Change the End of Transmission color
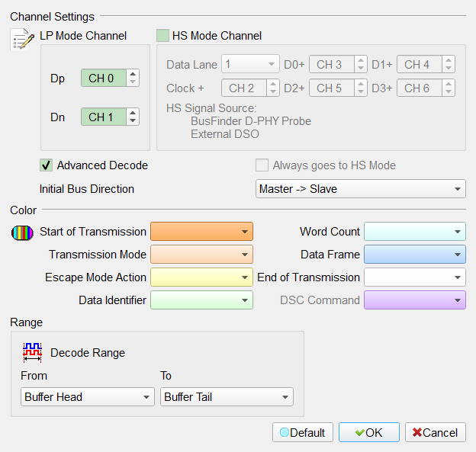 click(415, 277)
